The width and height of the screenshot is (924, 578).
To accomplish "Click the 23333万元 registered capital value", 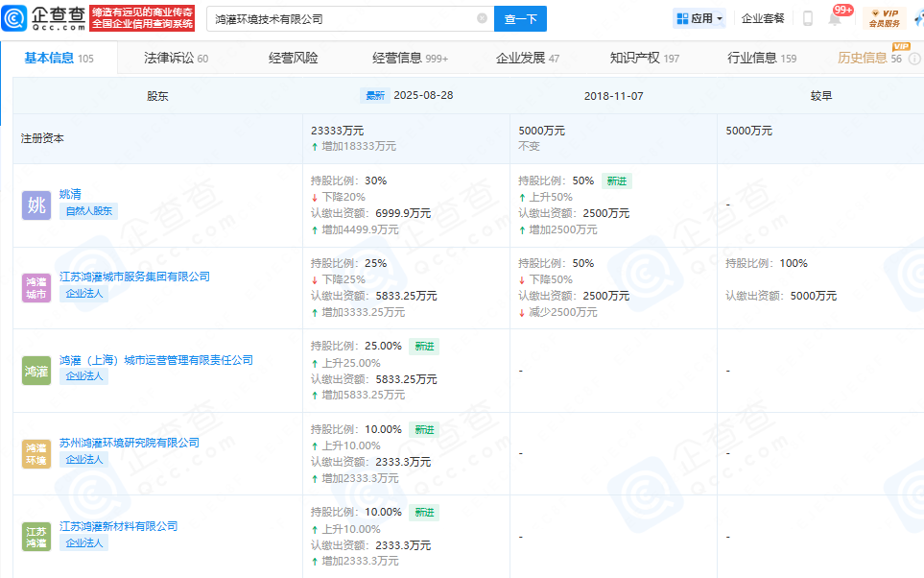I will coord(337,131).
